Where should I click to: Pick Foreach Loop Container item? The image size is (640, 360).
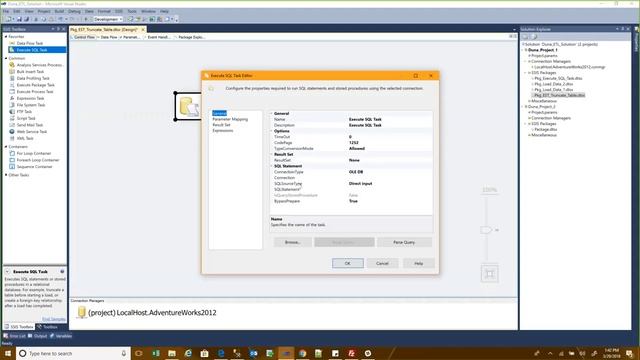[x=38, y=160]
